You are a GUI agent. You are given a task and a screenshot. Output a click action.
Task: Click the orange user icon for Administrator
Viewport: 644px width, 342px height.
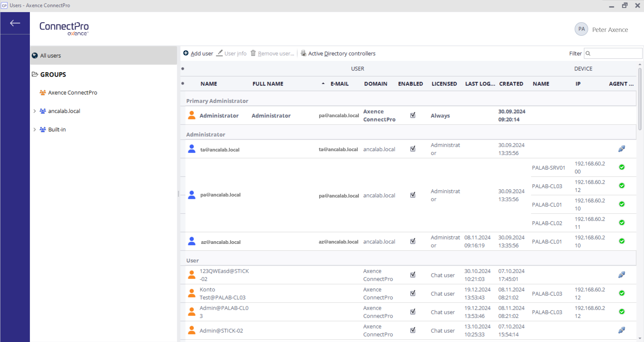(192, 115)
